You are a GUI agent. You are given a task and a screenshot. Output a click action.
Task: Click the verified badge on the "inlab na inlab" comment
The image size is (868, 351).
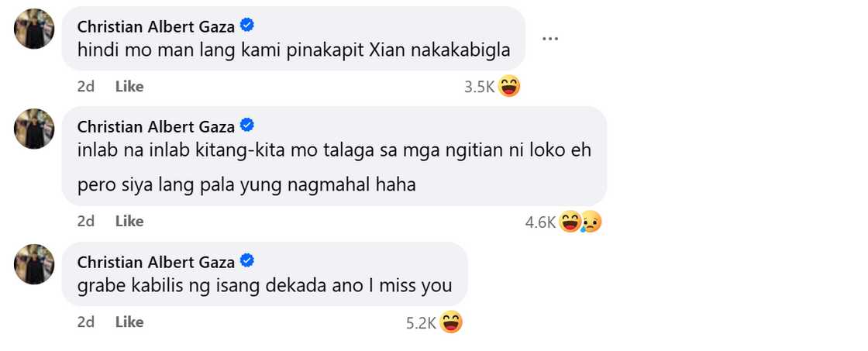[x=247, y=126]
